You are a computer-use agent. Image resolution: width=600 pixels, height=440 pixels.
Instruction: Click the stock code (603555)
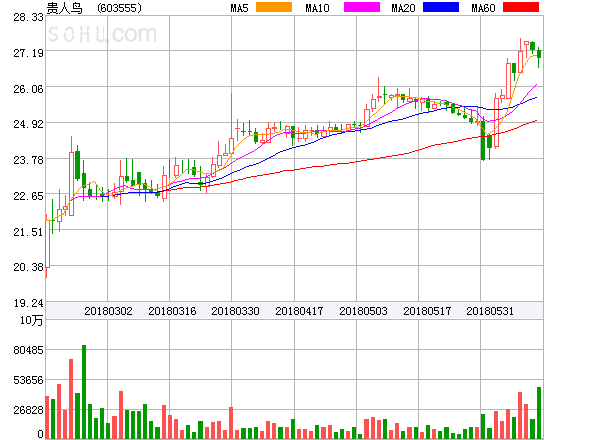[x=119, y=8]
